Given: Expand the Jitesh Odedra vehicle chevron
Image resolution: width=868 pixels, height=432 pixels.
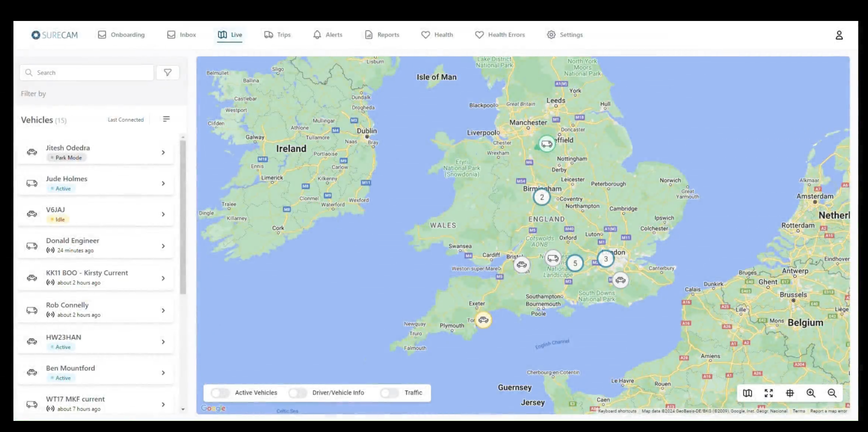Looking at the screenshot, I should (x=163, y=153).
